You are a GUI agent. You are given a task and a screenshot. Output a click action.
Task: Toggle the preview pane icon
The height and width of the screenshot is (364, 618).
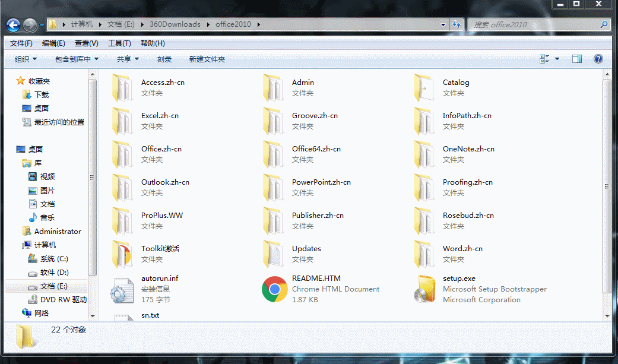(x=577, y=59)
